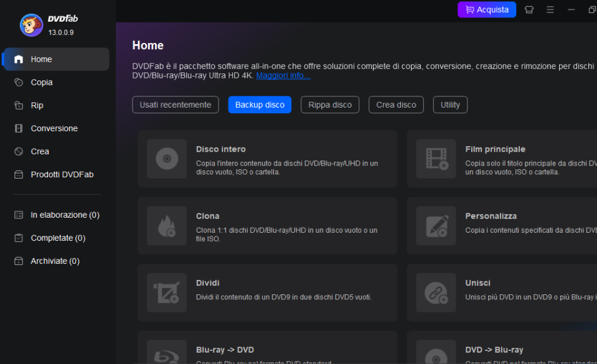Open the DVD -> Blu-ray title
The height and width of the screenshot is (364, 597).
(x=494, y=350)
